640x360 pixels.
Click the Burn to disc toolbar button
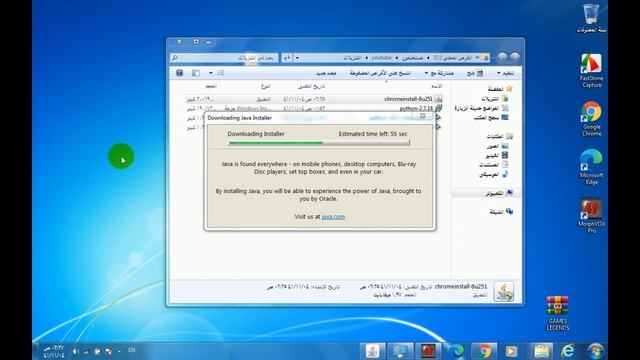380,73
